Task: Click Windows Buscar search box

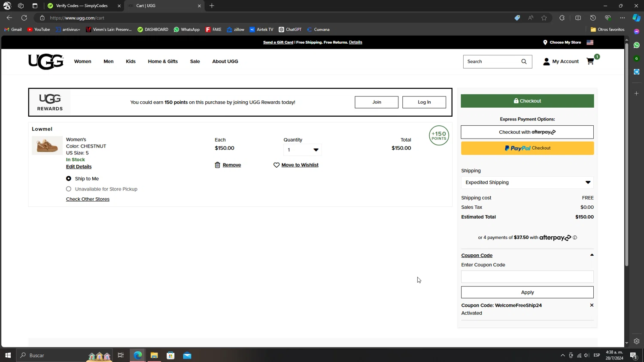Action: point(64,355)
